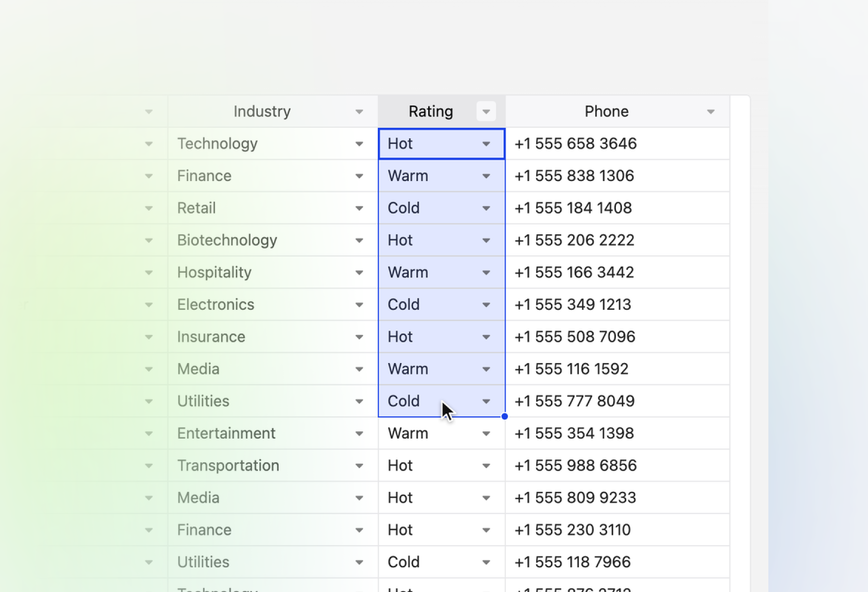The height and width of the screenshot is (592, 868).
Task: Click the Hot rating cell for Technology
Action: pos(441,144)
